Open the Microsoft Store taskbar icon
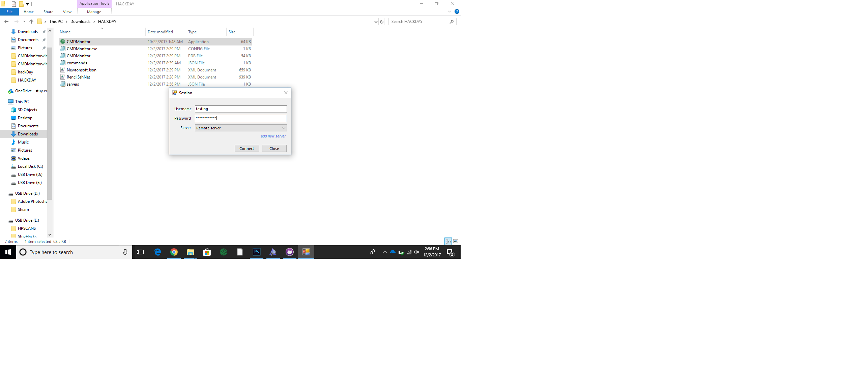 207,252
